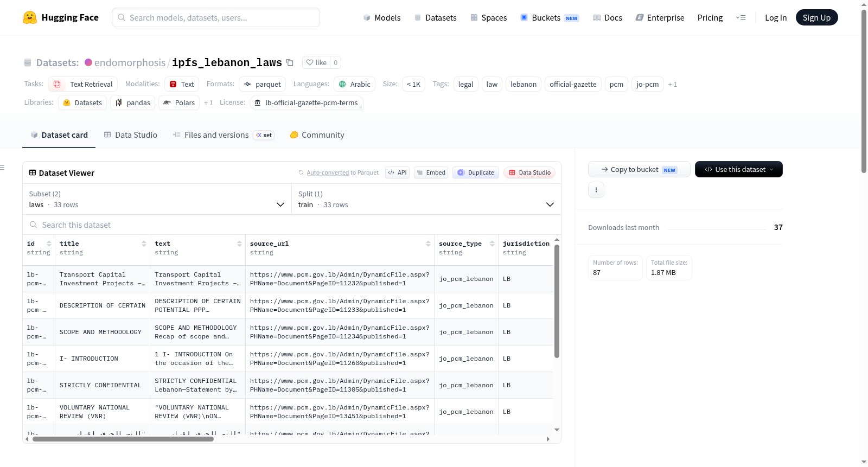Viewport: 868px width, 467px height.
Task: Toggle the left sidebar menu icon
Action: click(x=3, y=168)
